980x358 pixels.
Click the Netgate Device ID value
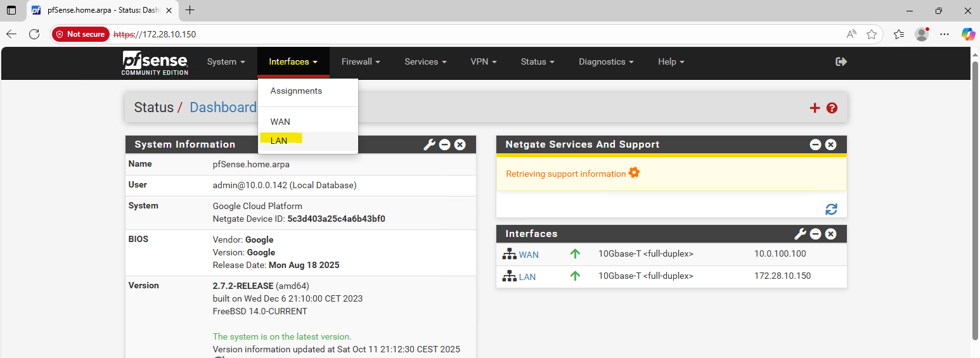click(x=336, y=219)
